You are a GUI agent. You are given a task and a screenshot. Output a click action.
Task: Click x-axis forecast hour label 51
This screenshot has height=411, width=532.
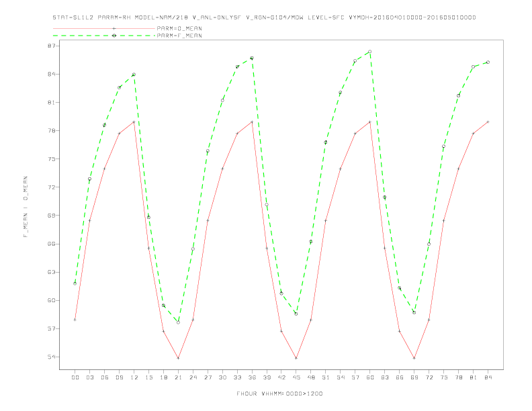(326, 377)
